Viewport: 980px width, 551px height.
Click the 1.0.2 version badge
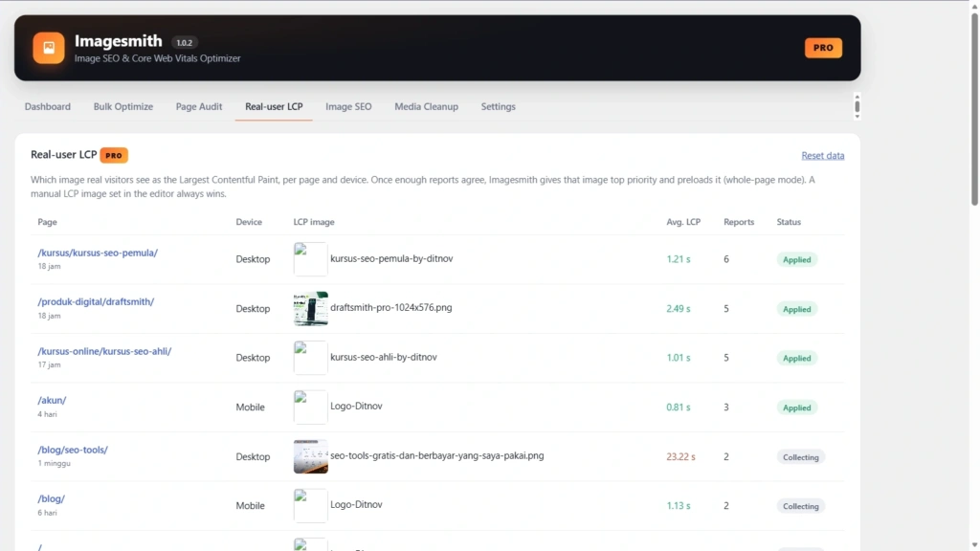click(185, 43)
